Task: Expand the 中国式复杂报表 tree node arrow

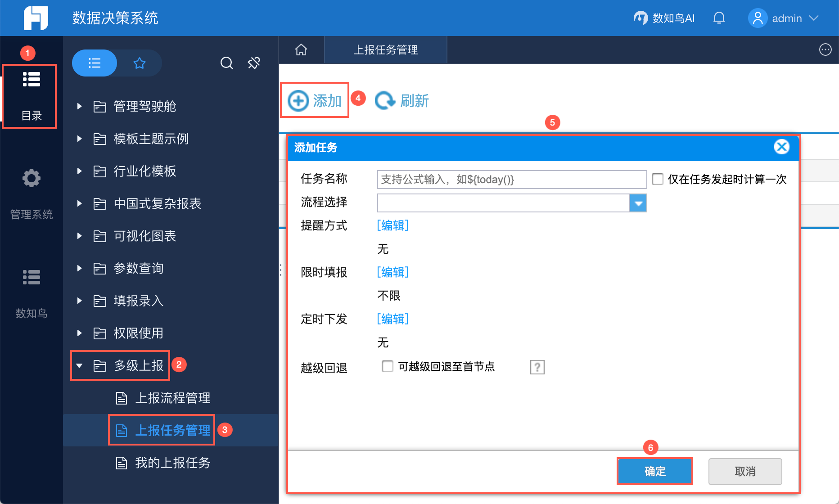Action: point(80,203)
